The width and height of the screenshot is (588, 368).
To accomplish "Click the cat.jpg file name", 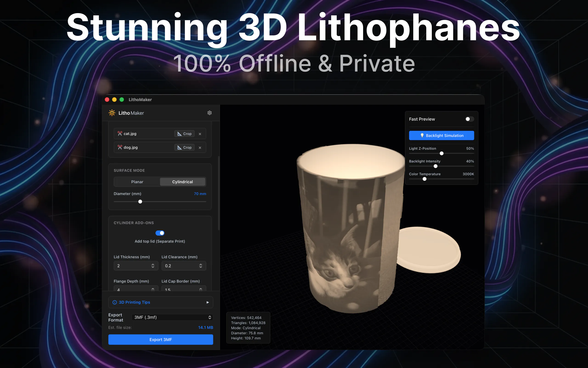I will pyautogui.click(x=130, y=134).
